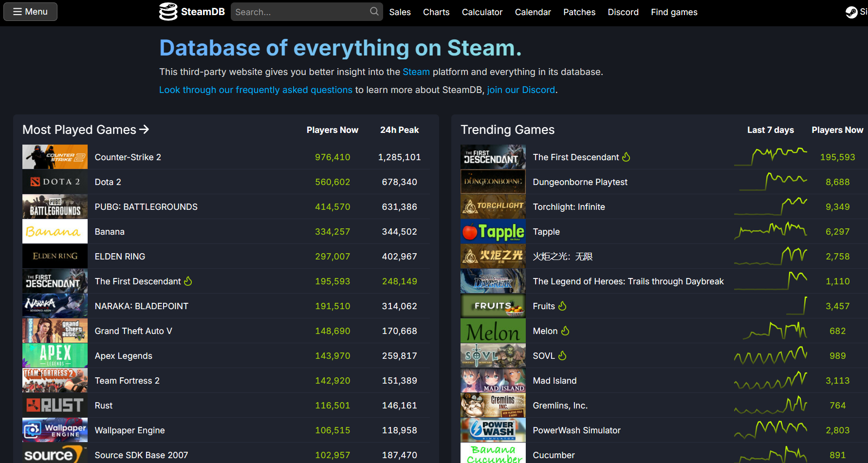Click the flame icon beside First Descendant in Most Played
This screenshot has height=463, width=868.
[188, 281]
